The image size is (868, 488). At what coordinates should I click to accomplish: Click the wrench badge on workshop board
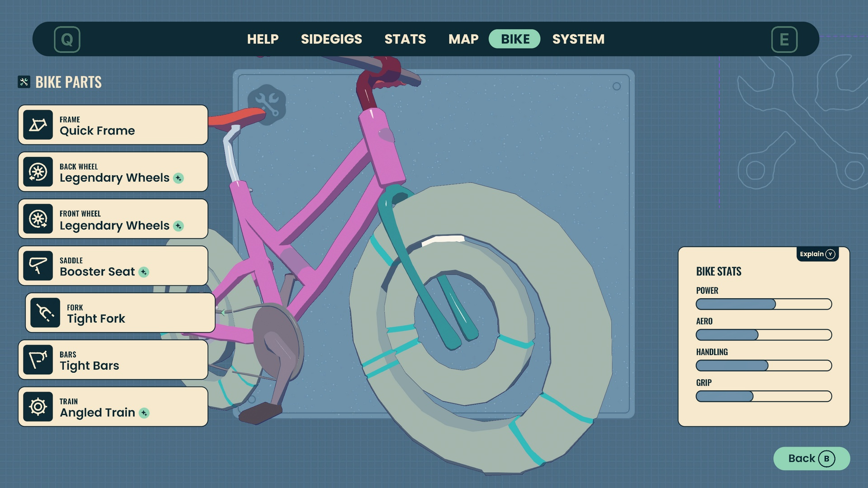click(x=267, y=104)
